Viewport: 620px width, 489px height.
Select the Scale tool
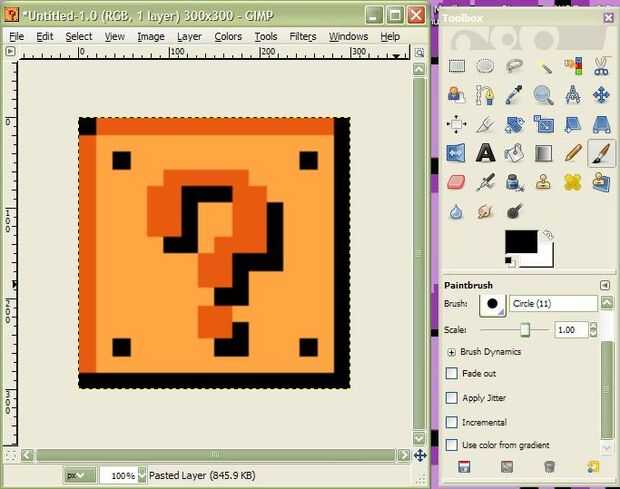[543, 124]
